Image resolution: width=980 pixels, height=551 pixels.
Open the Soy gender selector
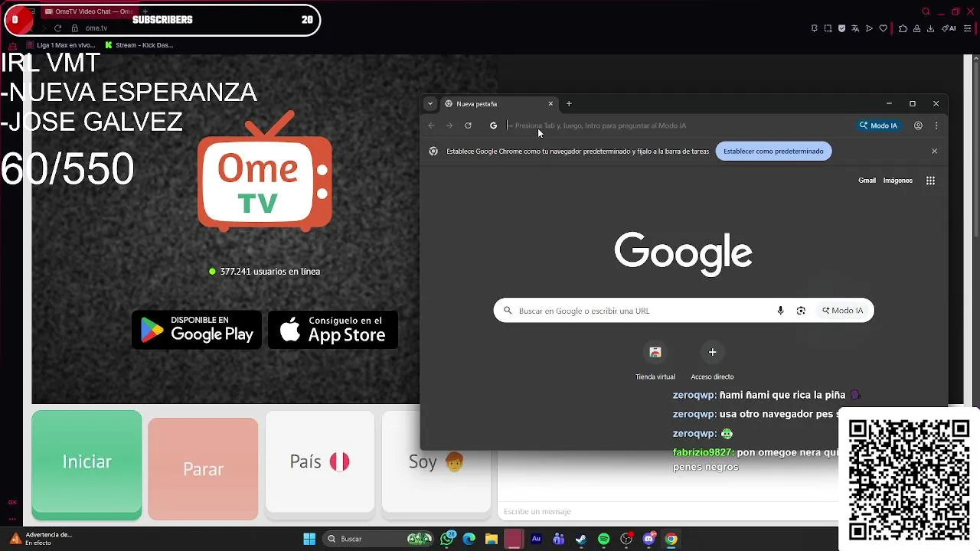tap(436, 461)
